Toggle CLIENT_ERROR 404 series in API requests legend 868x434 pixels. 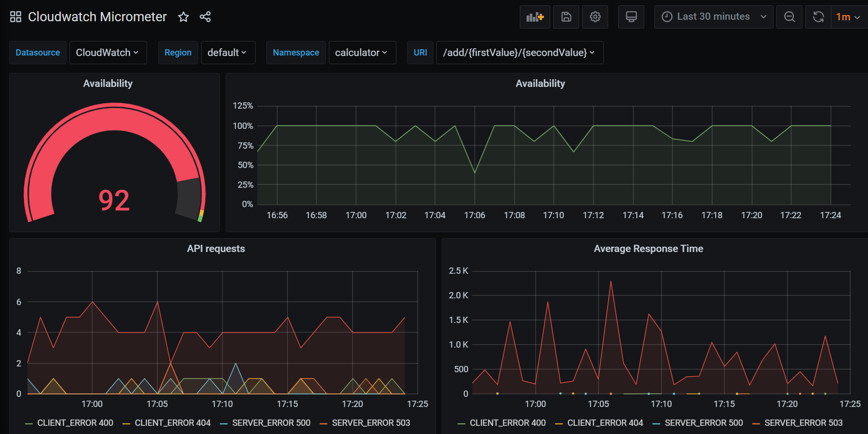[x=173, y=423]
